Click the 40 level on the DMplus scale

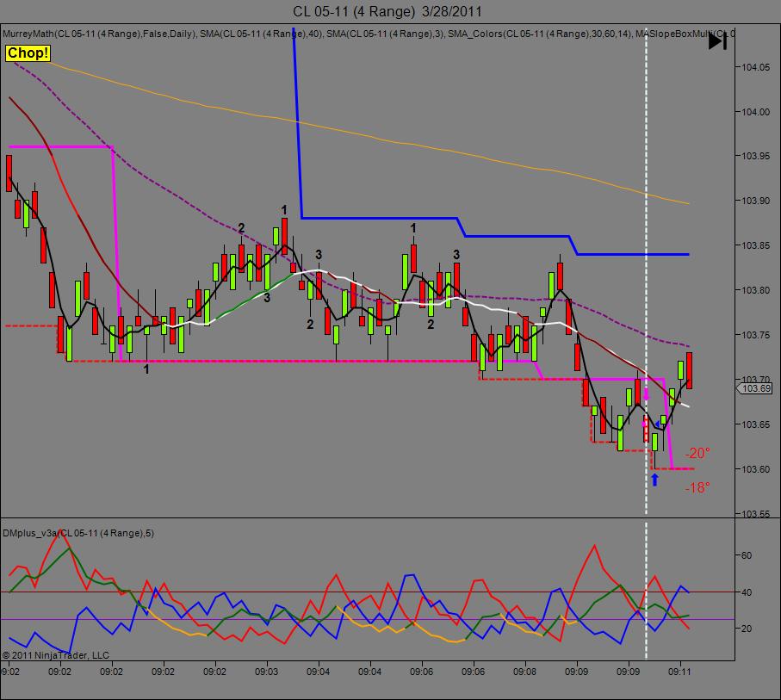click(x=747, y=592)
